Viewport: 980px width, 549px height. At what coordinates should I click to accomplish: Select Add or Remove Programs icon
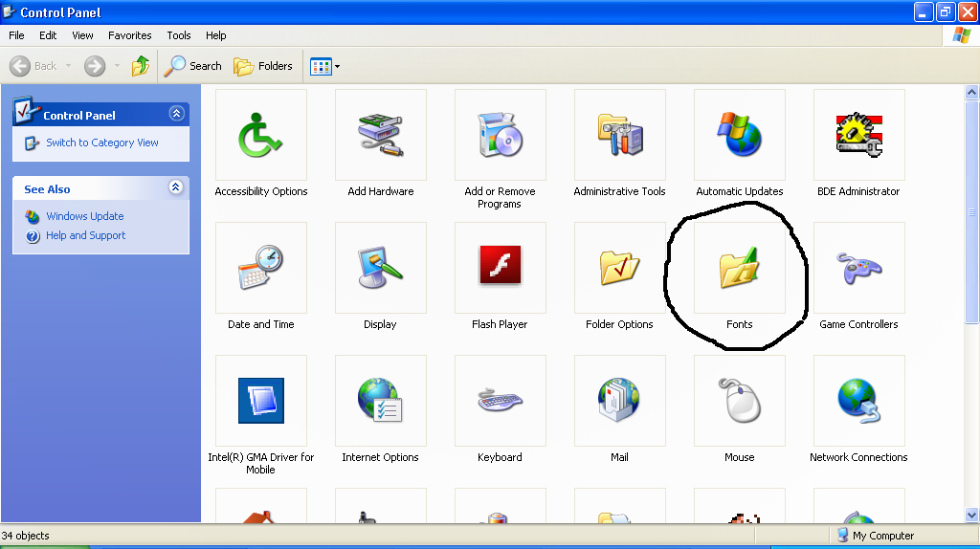(x=500, y=135)
